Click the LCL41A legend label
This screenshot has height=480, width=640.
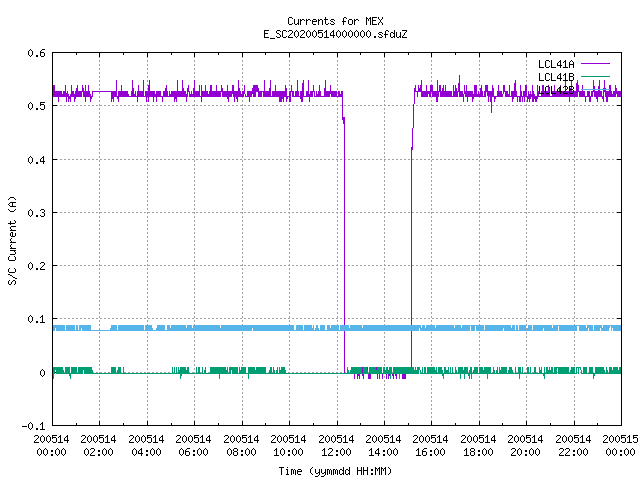(x=556, y=64)
